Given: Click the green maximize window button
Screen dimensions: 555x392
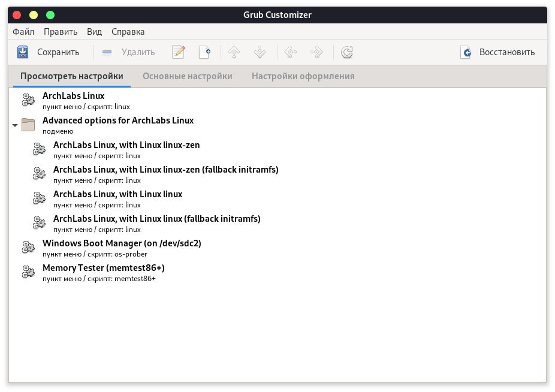Looking at the screenshot, I should point(50,15).
